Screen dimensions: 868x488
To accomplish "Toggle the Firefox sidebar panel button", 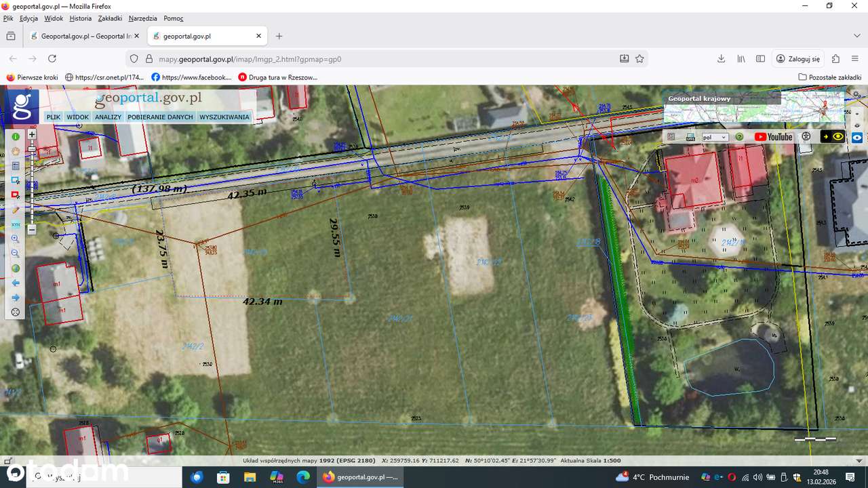I will coord(761,59).
